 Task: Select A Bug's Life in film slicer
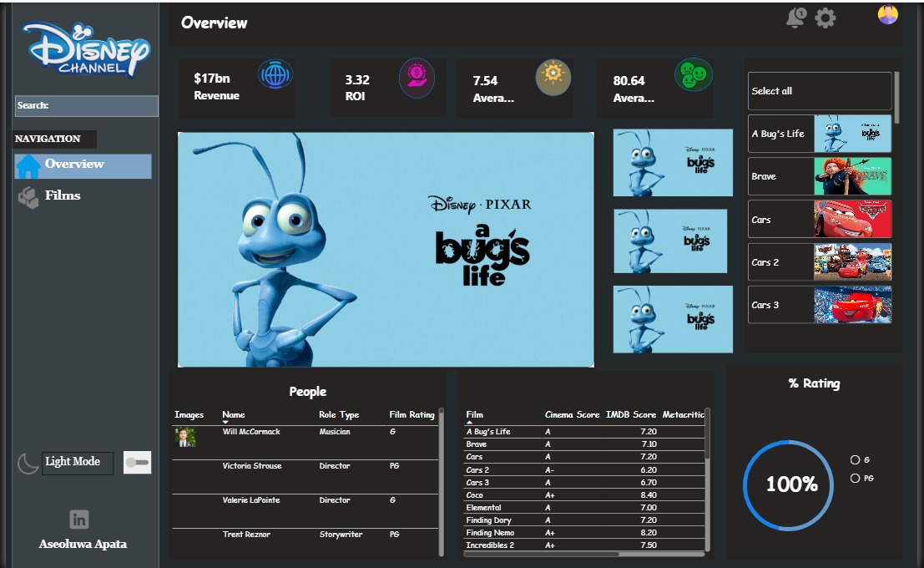click(x=820, y=134)
